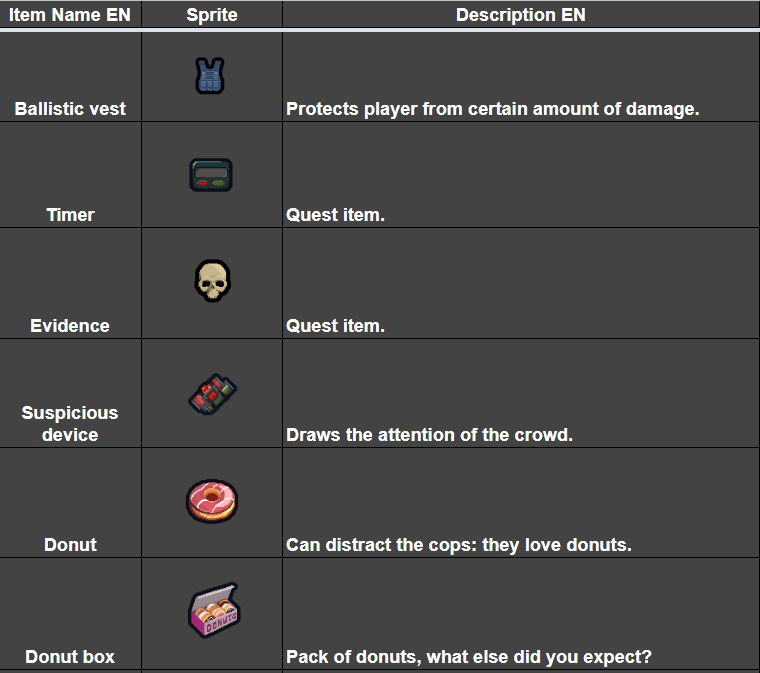Click the suspicious device dynamite sprite

(x=212, y=393)
